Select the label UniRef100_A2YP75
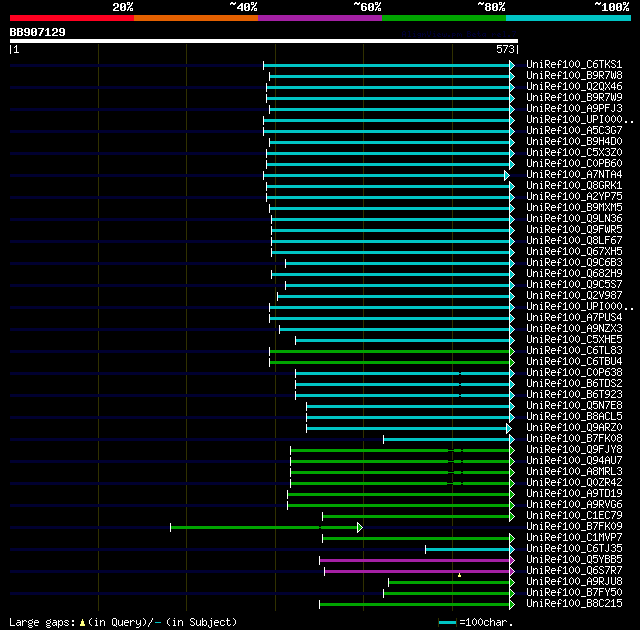Image resolution: width=640 pixels, height=630 pixels. pyautogui.click(x=574, y=197)
